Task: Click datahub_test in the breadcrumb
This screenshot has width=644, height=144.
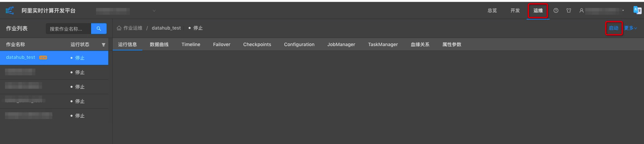Action: click(x=166, y=28)
